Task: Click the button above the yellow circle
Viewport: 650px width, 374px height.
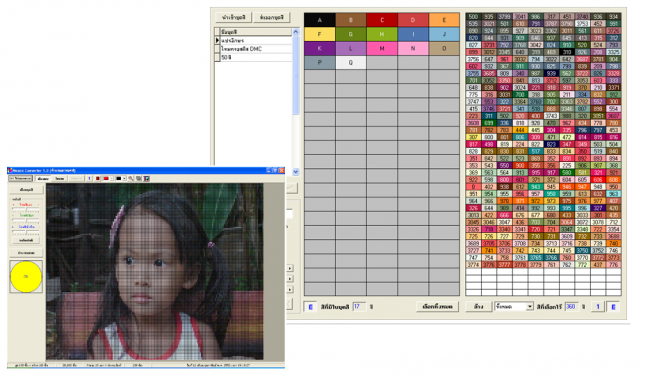Action: (x=26, y=253)
